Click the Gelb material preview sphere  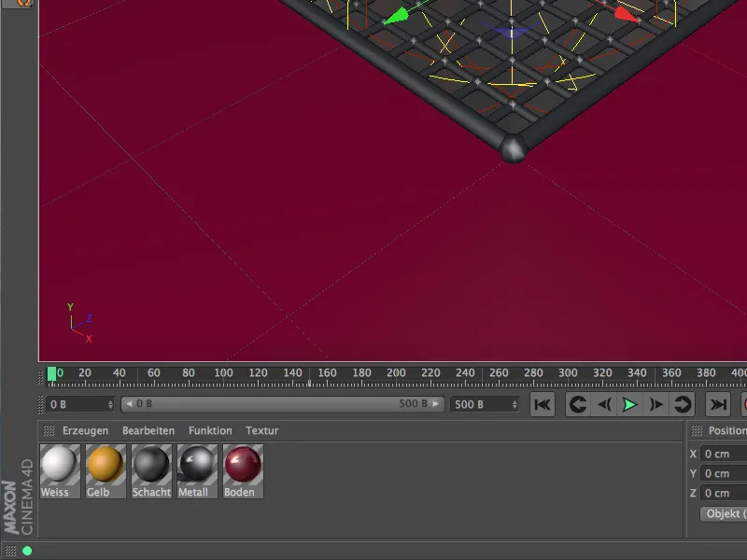(x=105, y=464)
